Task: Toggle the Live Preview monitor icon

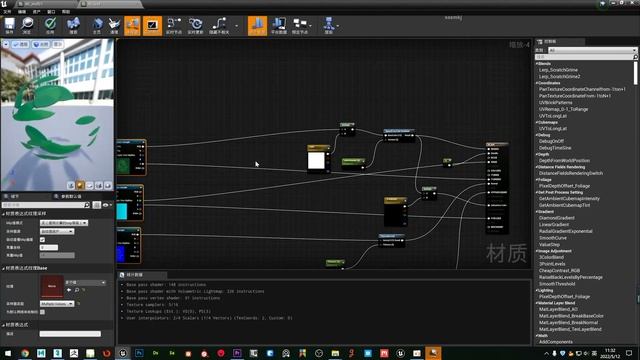Action: click(x=152, y=26)
